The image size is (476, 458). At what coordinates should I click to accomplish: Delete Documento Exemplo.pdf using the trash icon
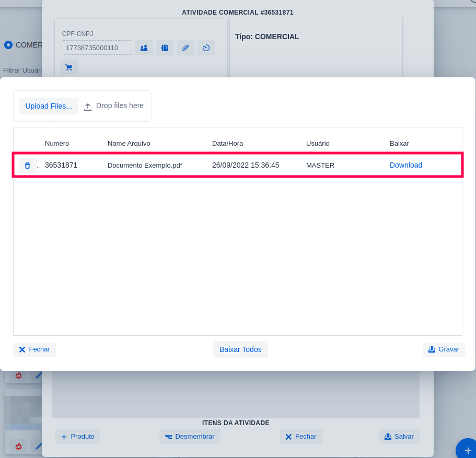click(28, 166)
